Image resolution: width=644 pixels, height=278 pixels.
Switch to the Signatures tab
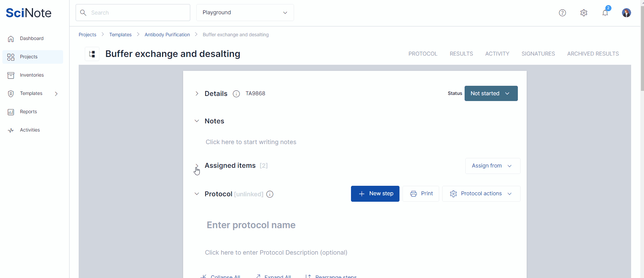[538, 54]
